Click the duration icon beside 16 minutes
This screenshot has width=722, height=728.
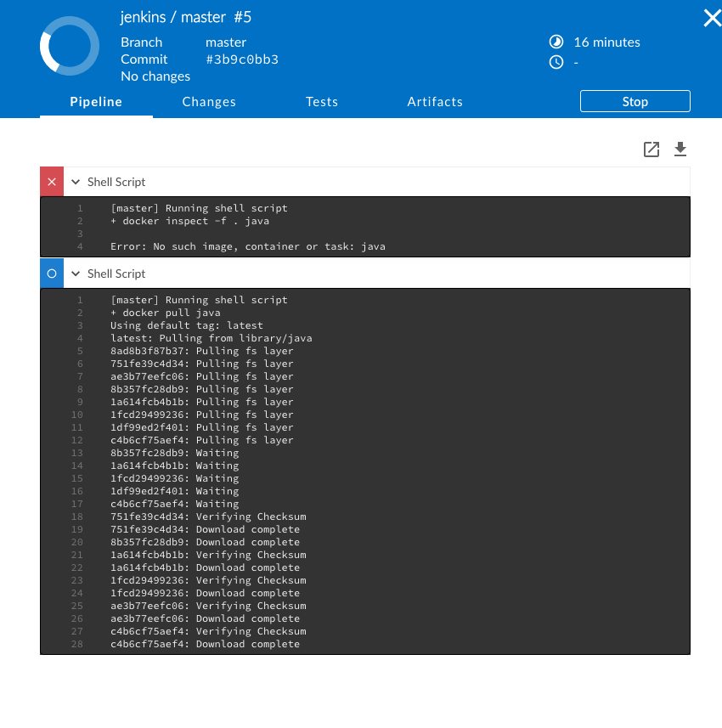pyautogui.click(x=556, y=42)
